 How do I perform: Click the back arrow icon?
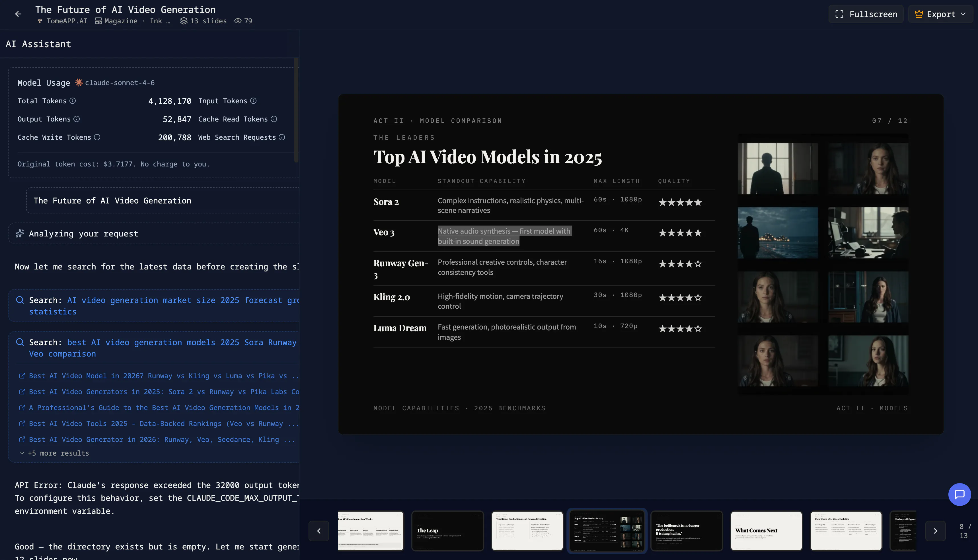click(x=18, y=14)
